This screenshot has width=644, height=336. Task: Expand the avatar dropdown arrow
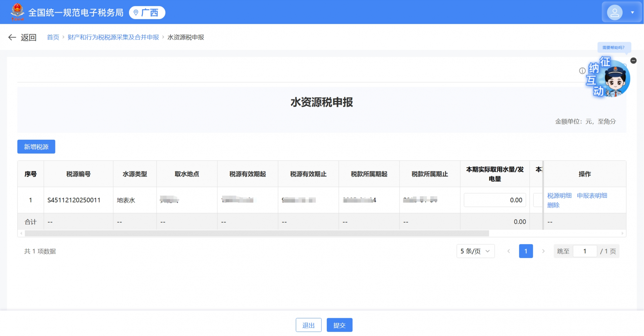(633, 12)
